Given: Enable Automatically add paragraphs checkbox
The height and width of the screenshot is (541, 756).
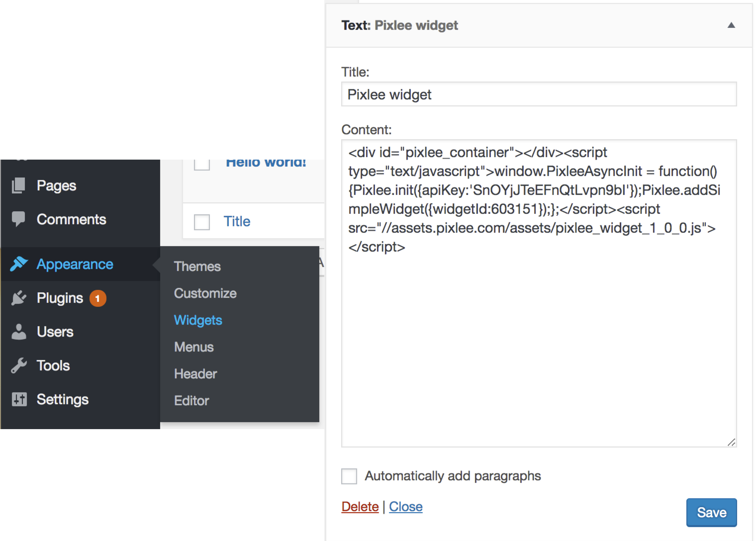Looking at the screenshot, I should tap(349, 476).
